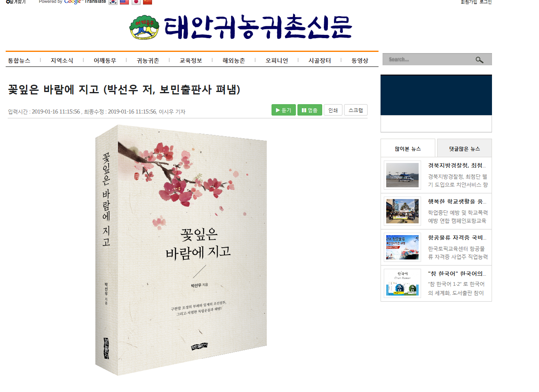Switch to the 많이본 뉴스 tab
Screen dimensions: 539x392
(x=408, y=148)
